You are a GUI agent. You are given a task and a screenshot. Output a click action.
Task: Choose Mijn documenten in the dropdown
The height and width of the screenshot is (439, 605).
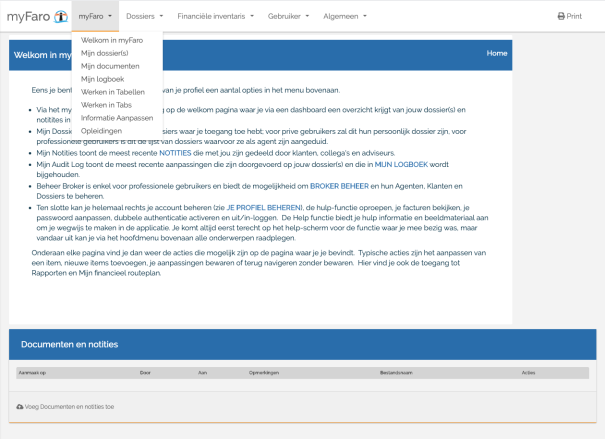point(110,66)
